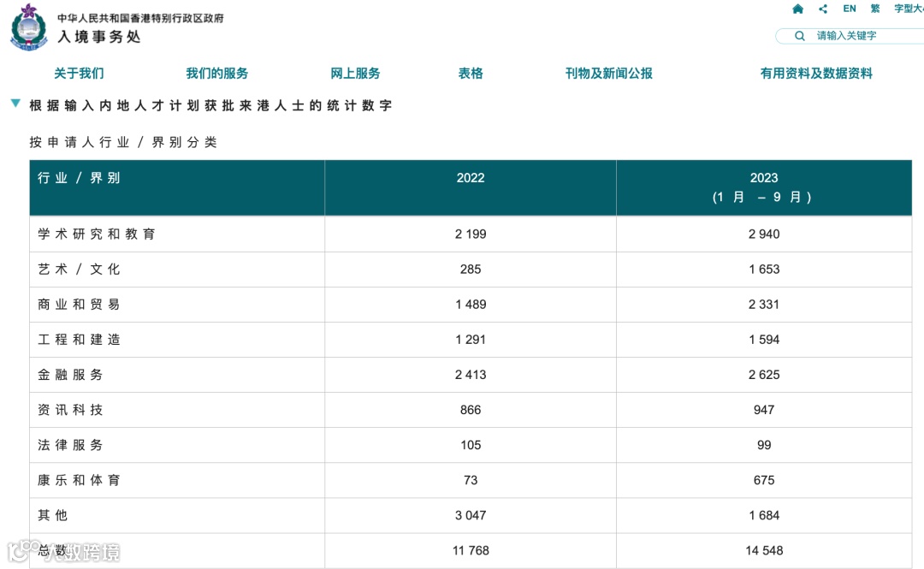This screenshot has width=924, height=569.
Task: Select the 工程和建造 row label
Action: (79, 340)
